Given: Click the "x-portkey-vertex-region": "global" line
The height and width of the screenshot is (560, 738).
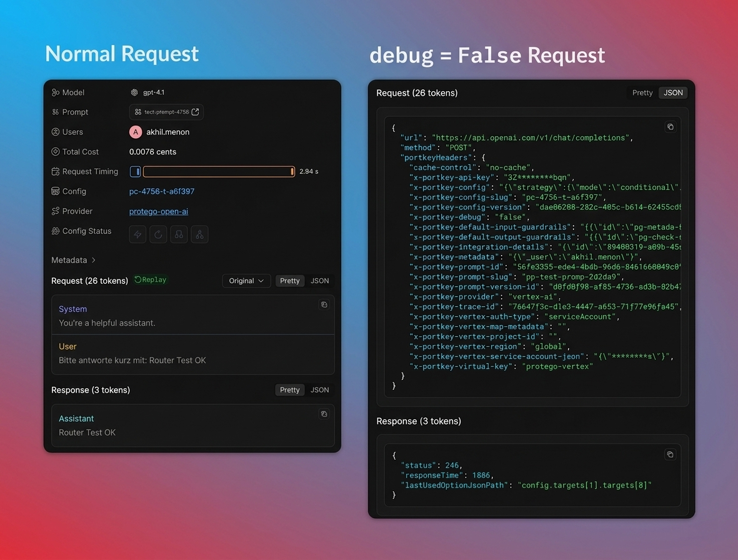Looking at the screenshot, I should 490,347.
